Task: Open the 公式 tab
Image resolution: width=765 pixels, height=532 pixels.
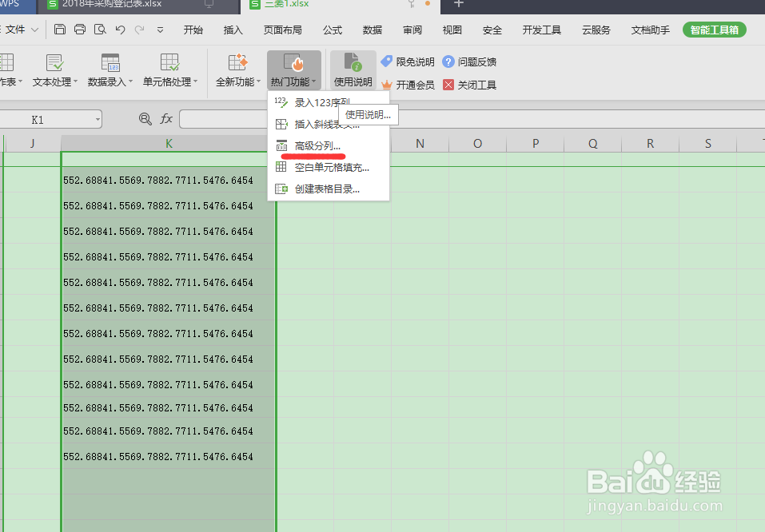Action: (333, 30)
